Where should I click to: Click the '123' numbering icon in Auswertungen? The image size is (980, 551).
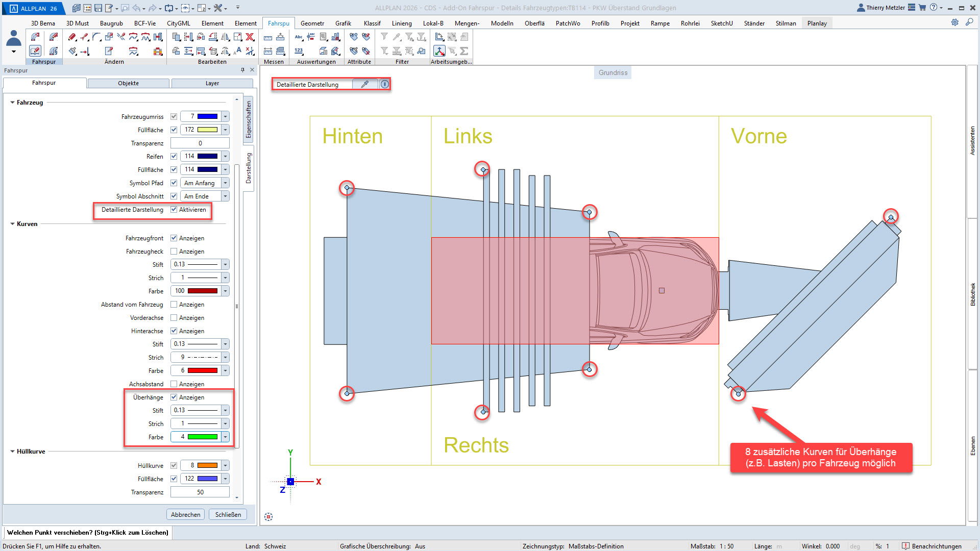point(299,51)
